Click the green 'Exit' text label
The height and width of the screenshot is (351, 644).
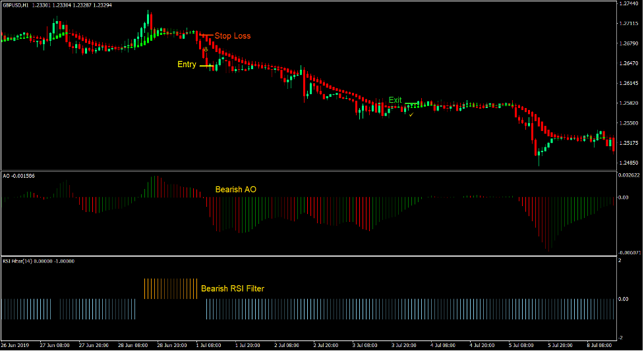pos(395,100)
